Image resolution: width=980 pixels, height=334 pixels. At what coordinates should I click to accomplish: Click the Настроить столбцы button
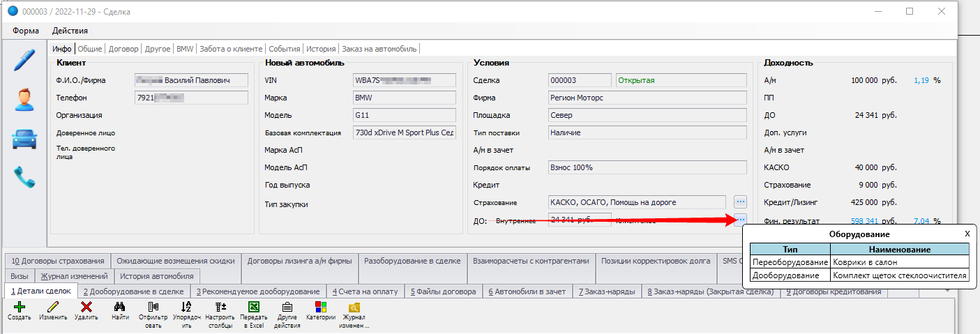[x=220, y=307]
